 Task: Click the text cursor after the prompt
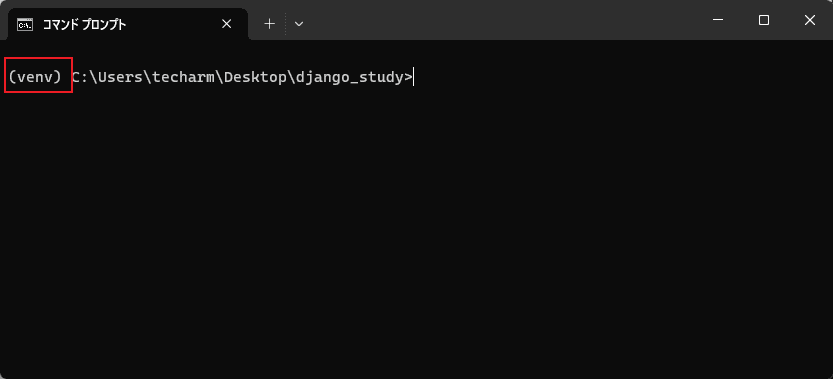[413, 78]
